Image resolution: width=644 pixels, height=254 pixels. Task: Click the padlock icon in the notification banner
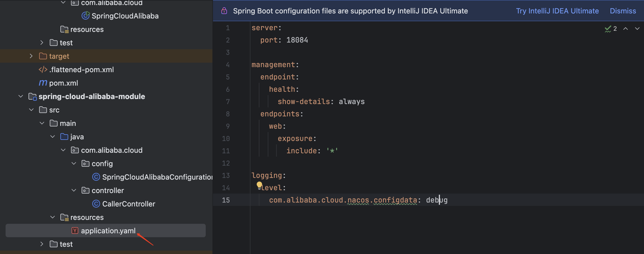click(x=224, y=11)
